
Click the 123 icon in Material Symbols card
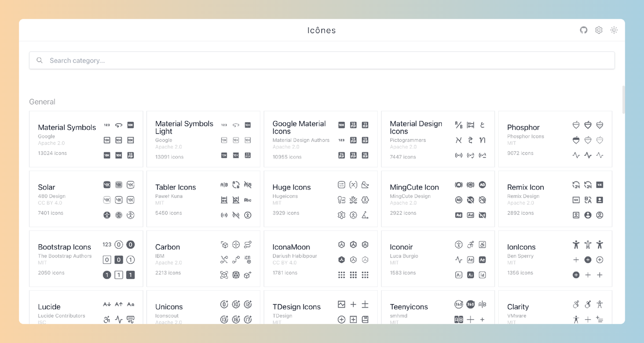107,125
